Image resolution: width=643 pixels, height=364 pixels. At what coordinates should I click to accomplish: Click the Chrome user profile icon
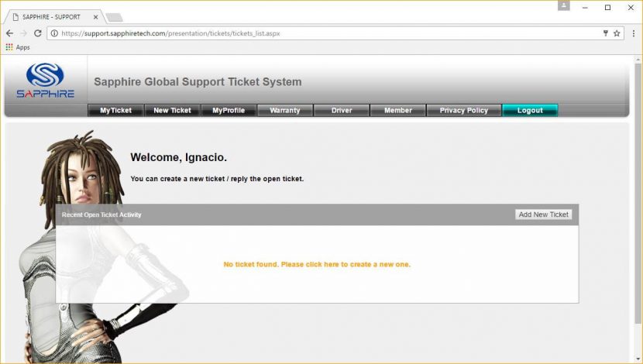[564, 5]
